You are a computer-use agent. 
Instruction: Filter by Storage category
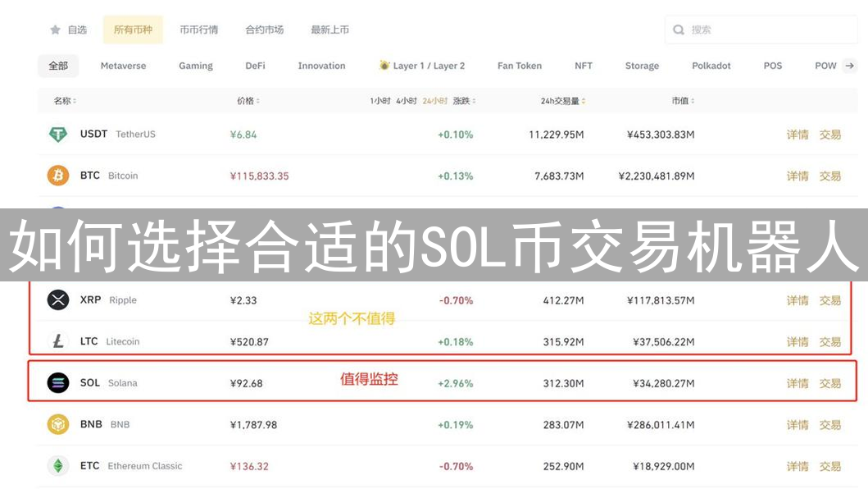click(x=642, y=66)
